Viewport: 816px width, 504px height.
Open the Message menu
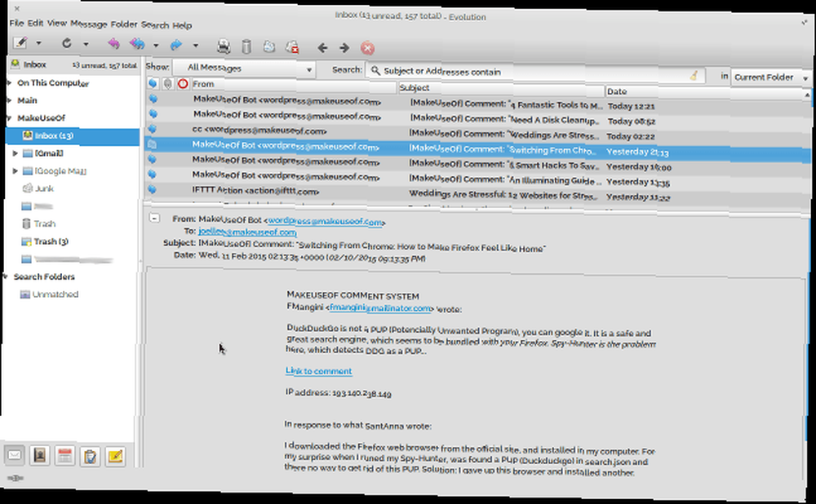(88, 24)
